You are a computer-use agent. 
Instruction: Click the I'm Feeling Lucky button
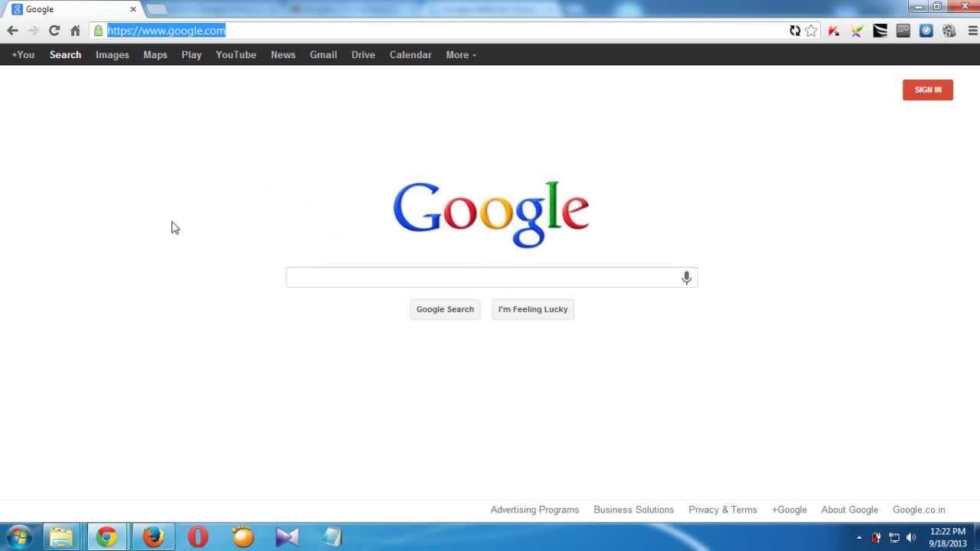point(533,309)
